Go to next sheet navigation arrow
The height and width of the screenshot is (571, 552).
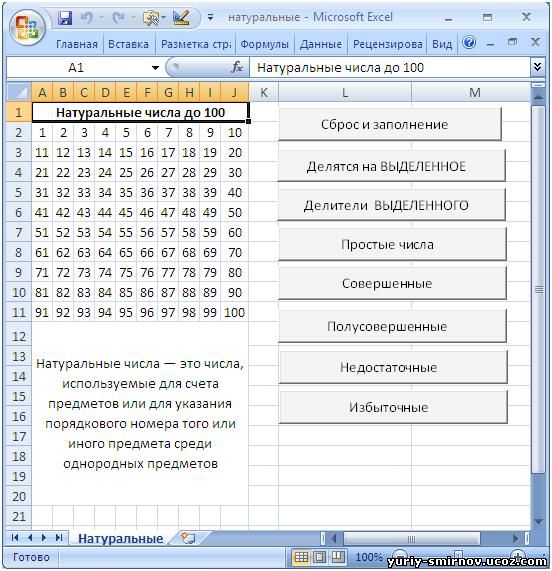point(44,538)
